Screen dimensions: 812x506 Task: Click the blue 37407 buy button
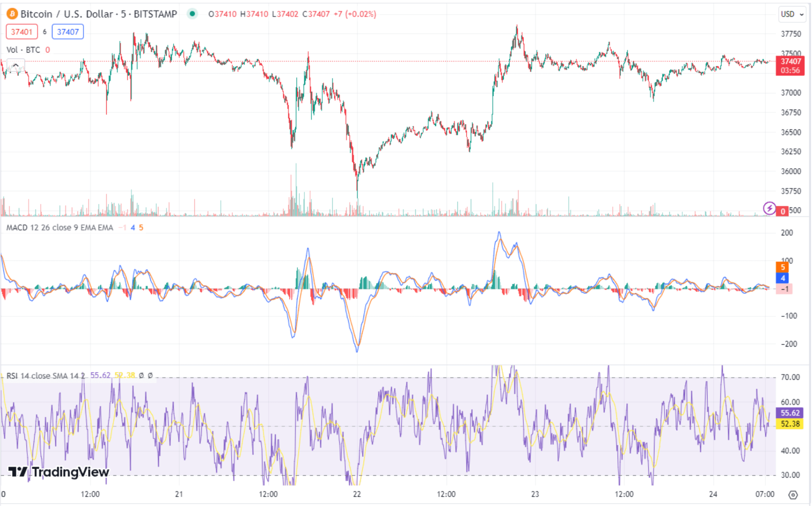(68, 31)
